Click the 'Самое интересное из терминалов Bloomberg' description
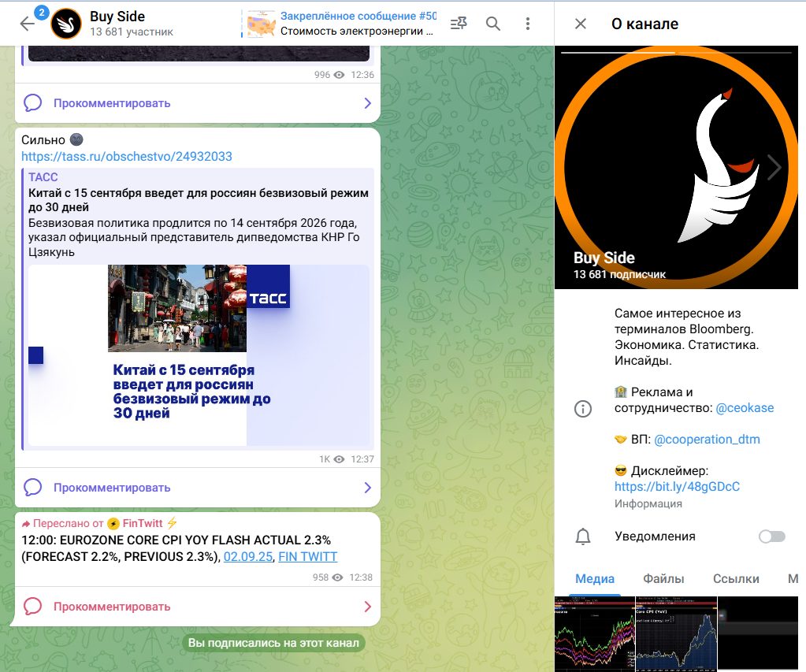The image size is (806, 672). pyautogui.click(x=687, y=336)
